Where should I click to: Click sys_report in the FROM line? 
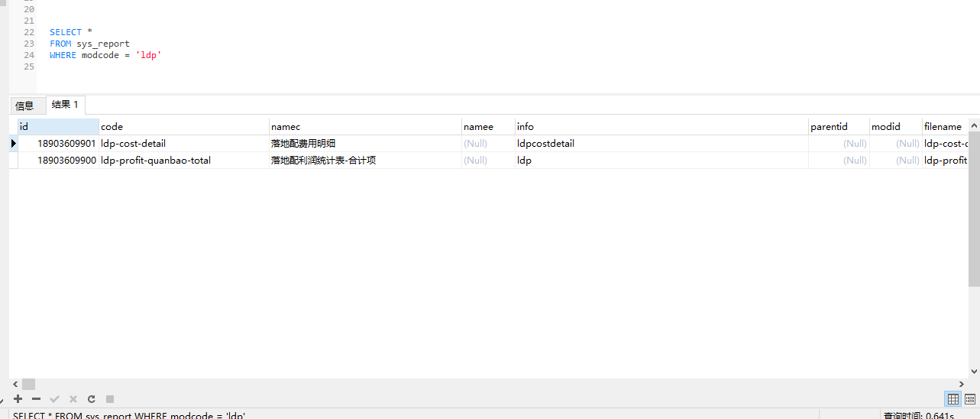[103, 44]
